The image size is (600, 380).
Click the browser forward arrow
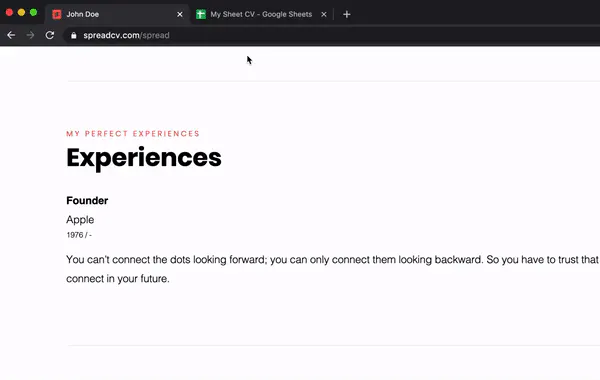pyautogui.click(x=30, y=35)
